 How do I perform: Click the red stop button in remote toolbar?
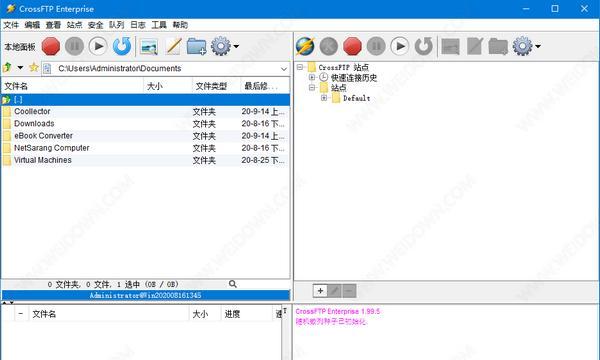352,46
